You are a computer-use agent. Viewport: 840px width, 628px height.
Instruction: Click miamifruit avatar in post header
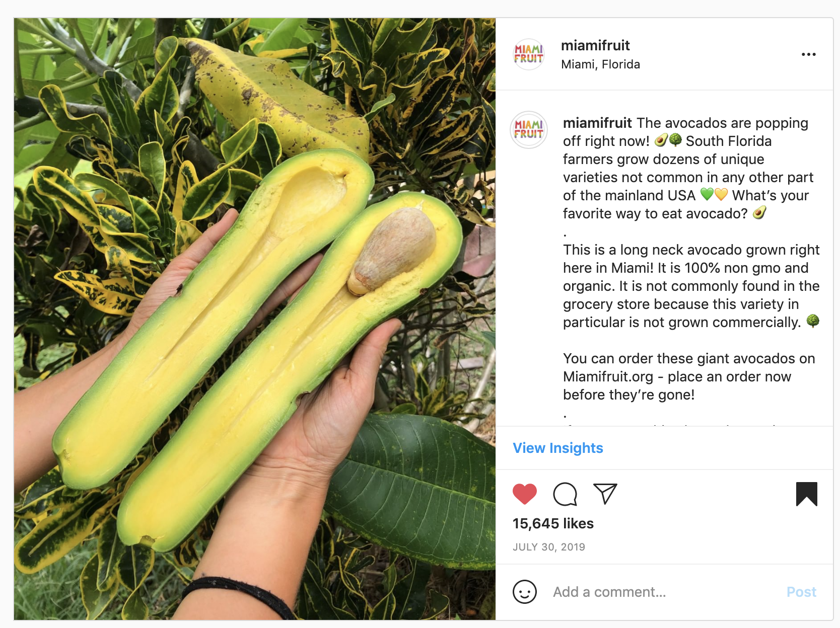point(528,54)
